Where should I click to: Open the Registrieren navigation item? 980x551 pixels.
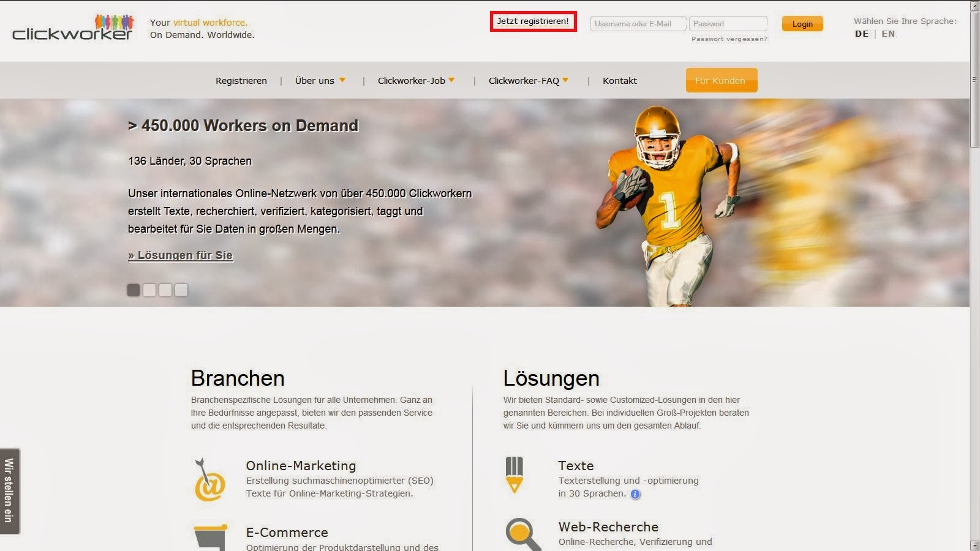pos(241,80)
